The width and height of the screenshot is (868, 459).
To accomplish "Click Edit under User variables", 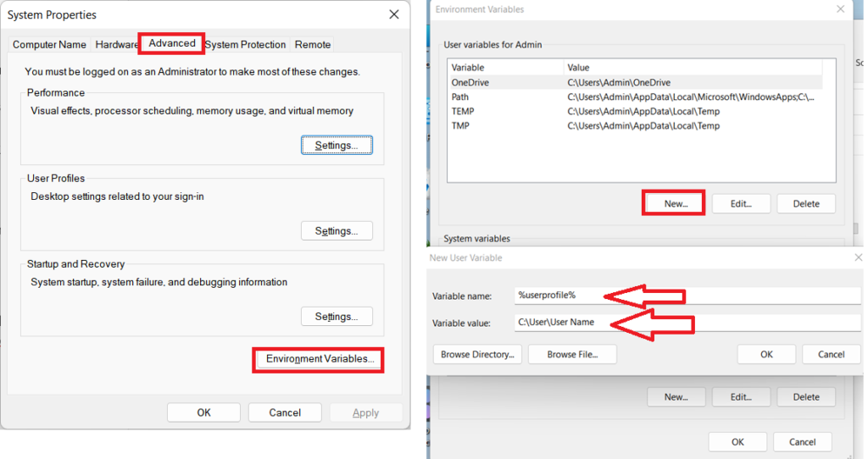I will [741, 203].
